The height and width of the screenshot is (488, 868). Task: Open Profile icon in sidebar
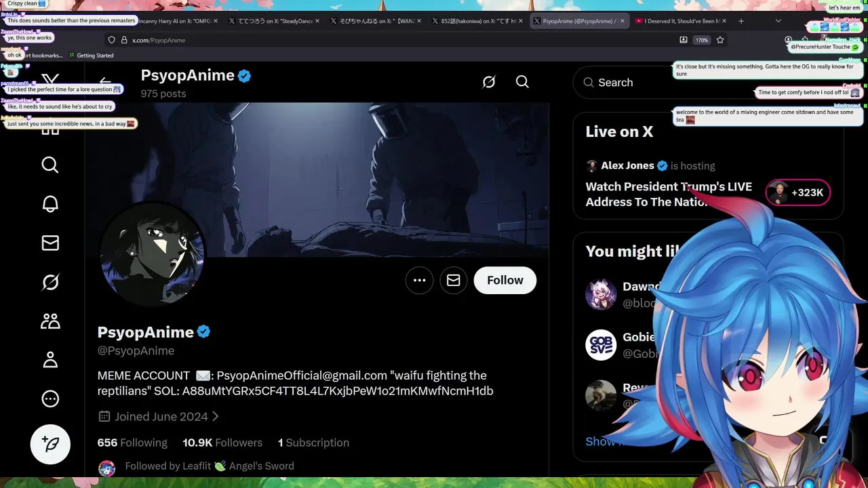50,360
